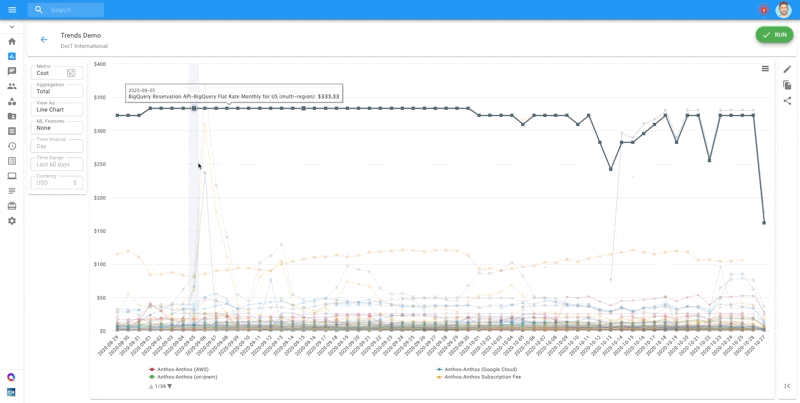Go to Home in the sidebar
The image size is (800, 403).
click(12, 41)
